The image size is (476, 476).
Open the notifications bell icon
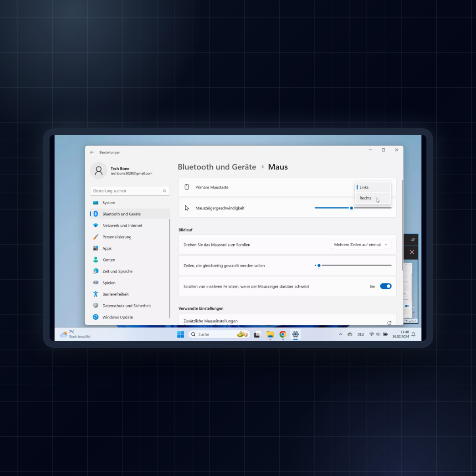point(413,334)
